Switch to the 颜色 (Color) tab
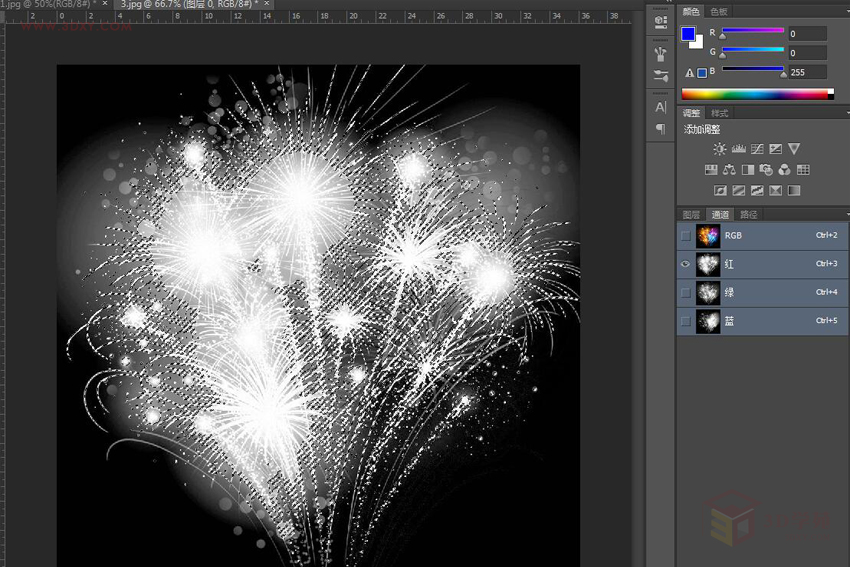850x567 pixels. click(691, 11)
